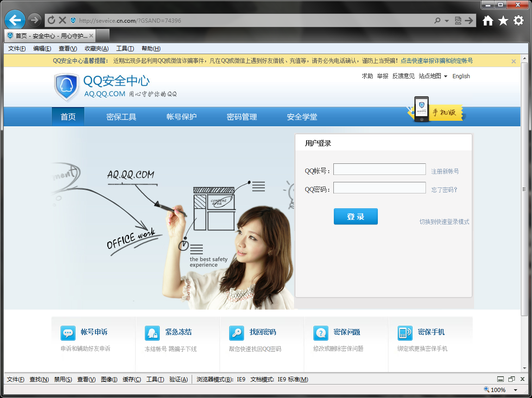Minimize the developer tools pane icon
The image size is (532, 398).
tap(501, 379)
